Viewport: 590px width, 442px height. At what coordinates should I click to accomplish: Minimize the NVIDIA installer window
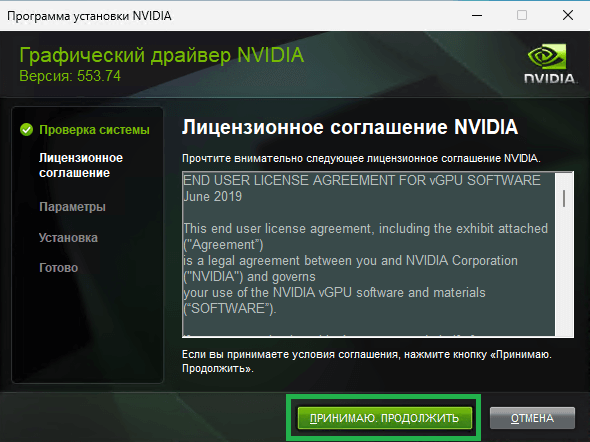coord(477,15)
